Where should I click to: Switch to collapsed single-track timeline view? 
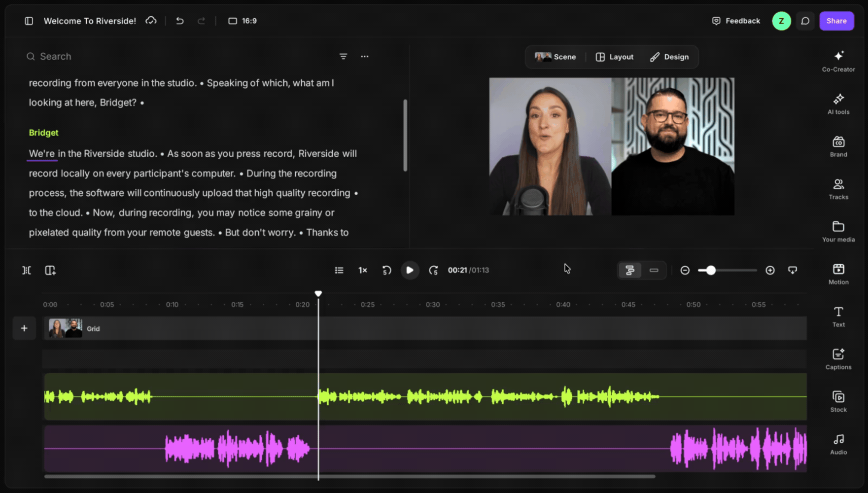pyautogui.click(x=654, y=270)
